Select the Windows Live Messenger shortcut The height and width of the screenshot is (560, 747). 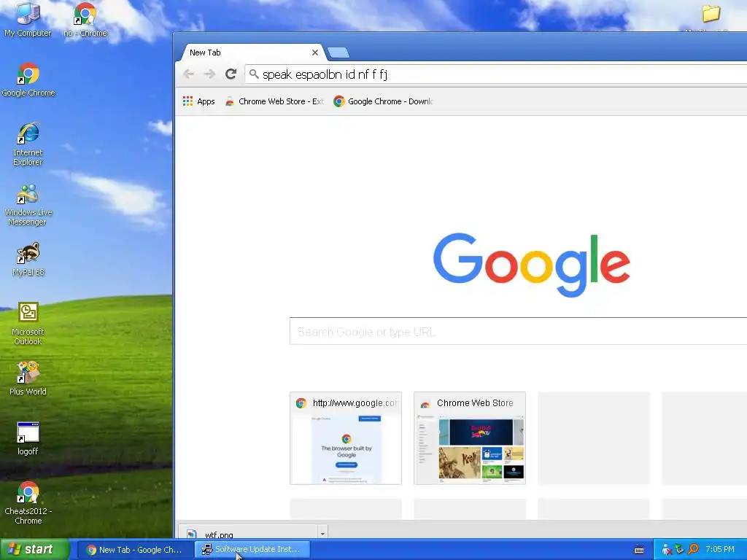[28, 205]
